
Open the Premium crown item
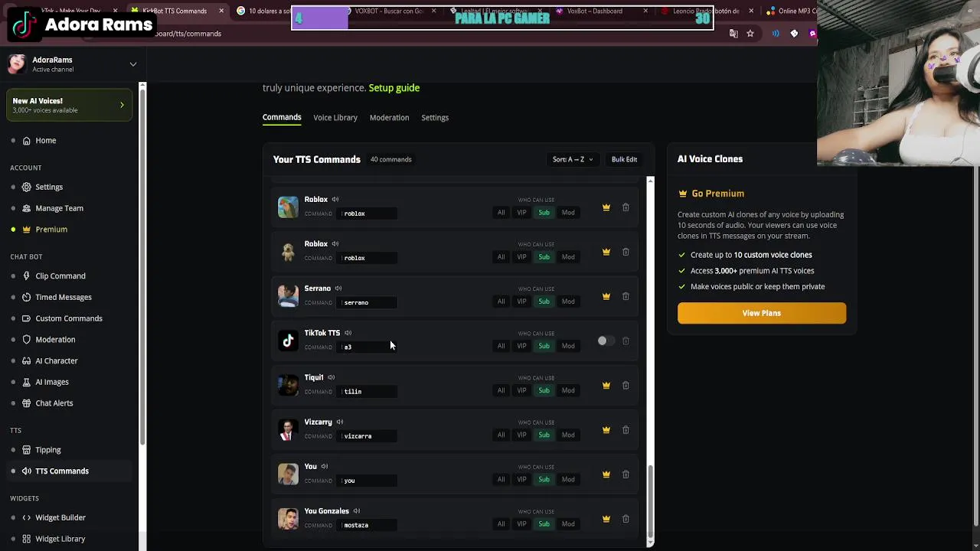(x=51, y=230)
